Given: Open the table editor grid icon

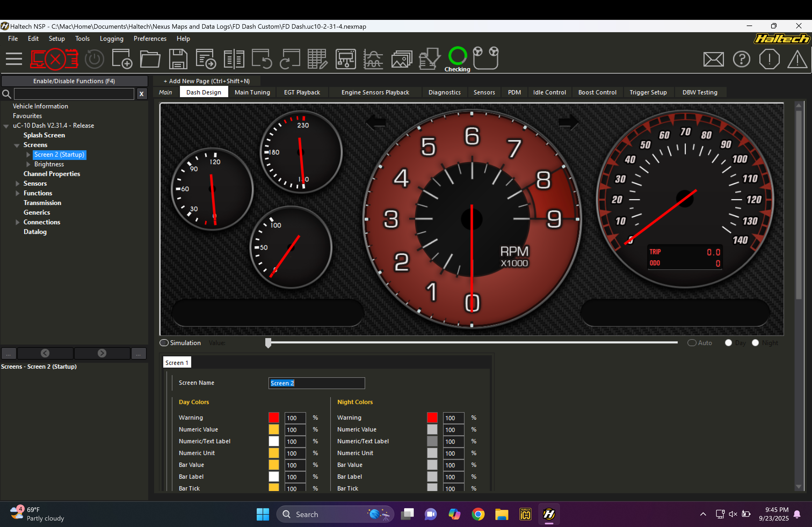Looking at the screenshot, I should (317, 59).
